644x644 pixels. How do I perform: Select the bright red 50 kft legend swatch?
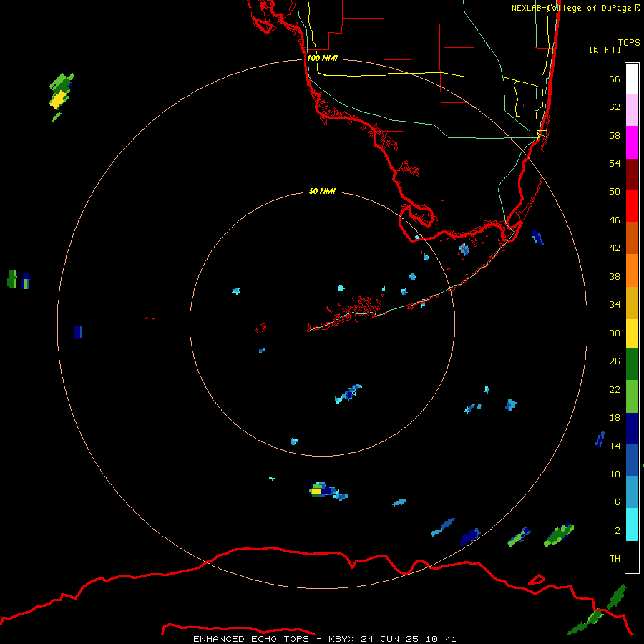632,206
